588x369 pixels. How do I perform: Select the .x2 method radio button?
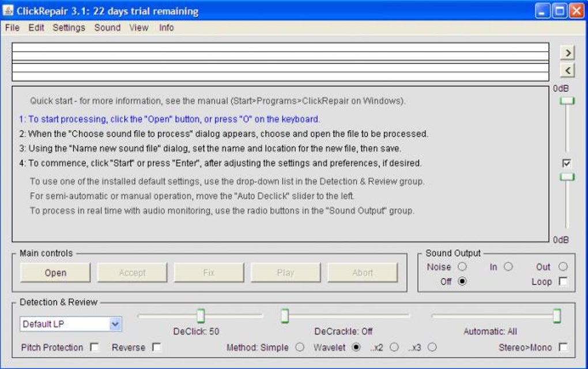pyautogui.click(x=394, y=348)
